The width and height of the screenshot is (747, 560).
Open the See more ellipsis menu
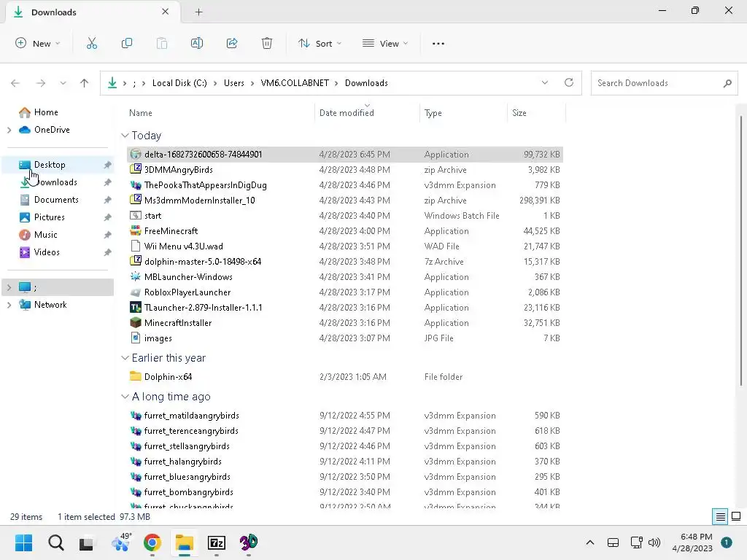click(x=438, y=43)
